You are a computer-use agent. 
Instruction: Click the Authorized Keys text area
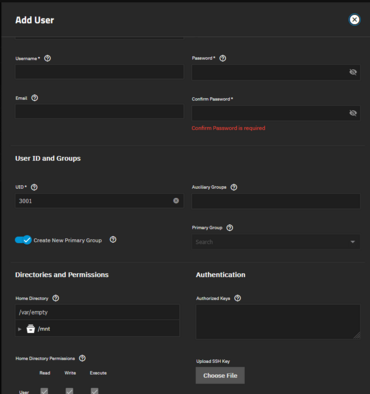(x=278, y=322)
